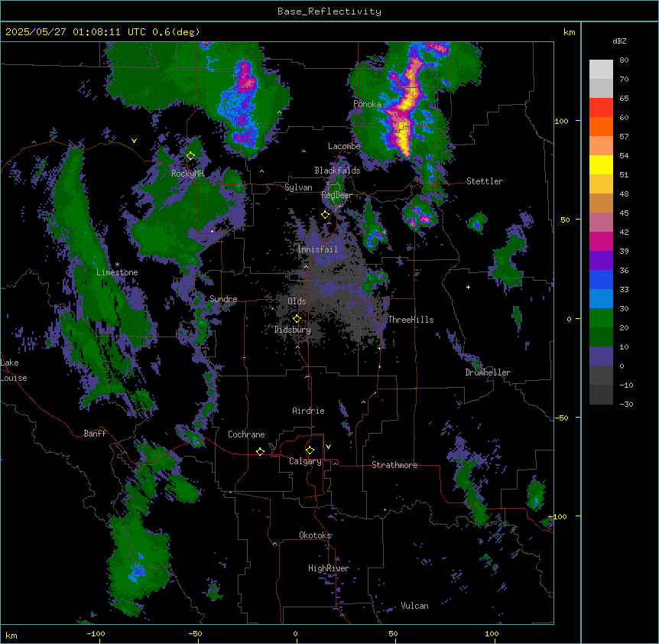
Task: Click the yellow v marker east of Calgary
Action: pyautogui.click(x=328, y=447)
